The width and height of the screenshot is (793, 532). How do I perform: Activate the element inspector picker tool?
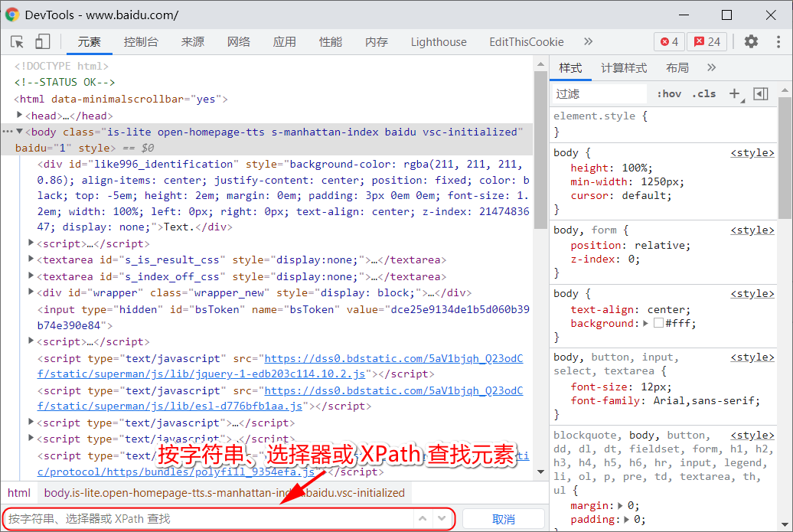pos(17,42)
